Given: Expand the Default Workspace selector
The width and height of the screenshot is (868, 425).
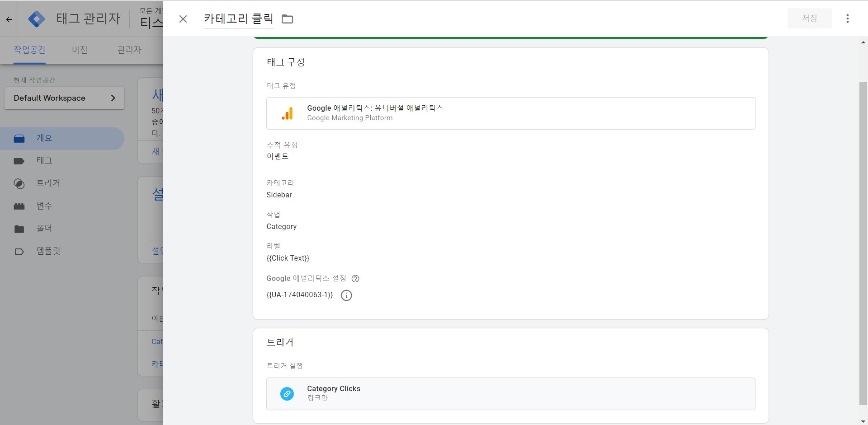Looking at the screenshot, I should (x=64, y=98).
